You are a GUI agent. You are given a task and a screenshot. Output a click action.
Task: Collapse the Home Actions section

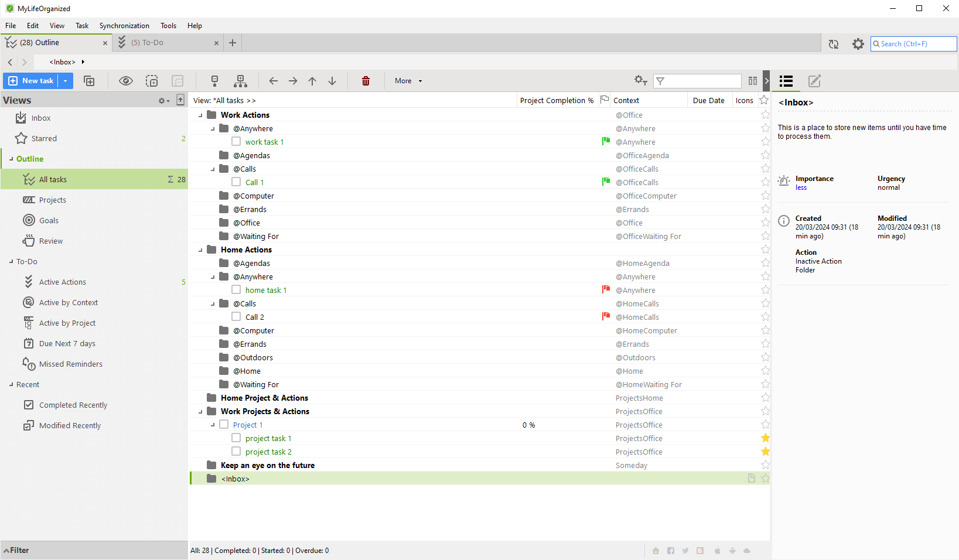(200, 249)
